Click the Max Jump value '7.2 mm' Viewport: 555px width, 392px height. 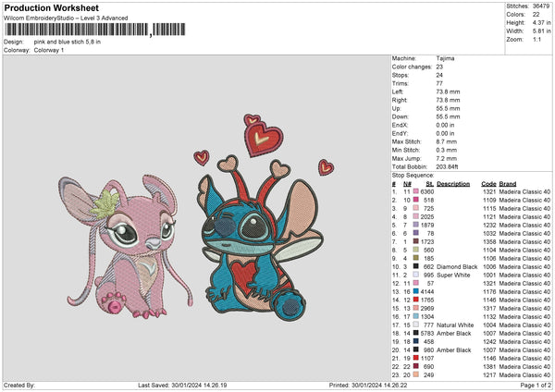(x=447, y=158)
